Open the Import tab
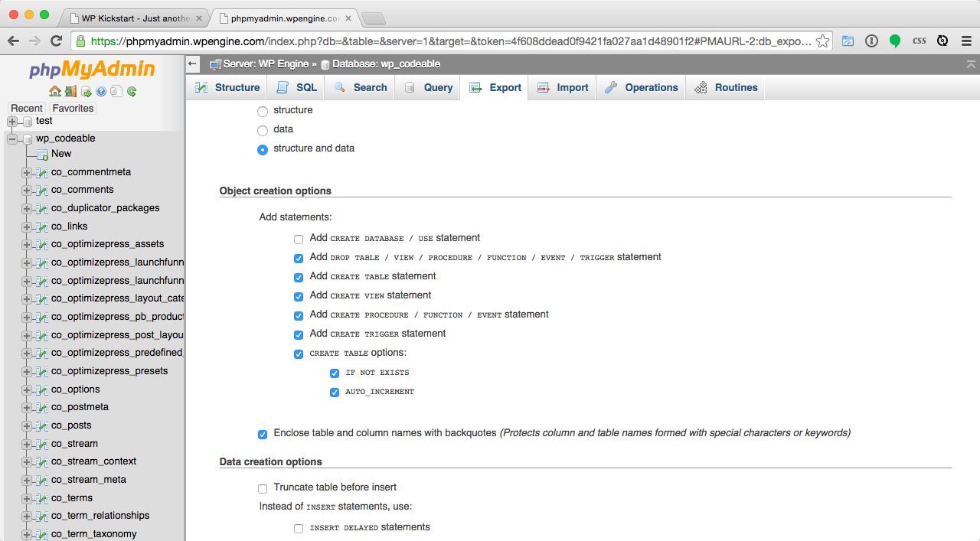 point(563,88)
